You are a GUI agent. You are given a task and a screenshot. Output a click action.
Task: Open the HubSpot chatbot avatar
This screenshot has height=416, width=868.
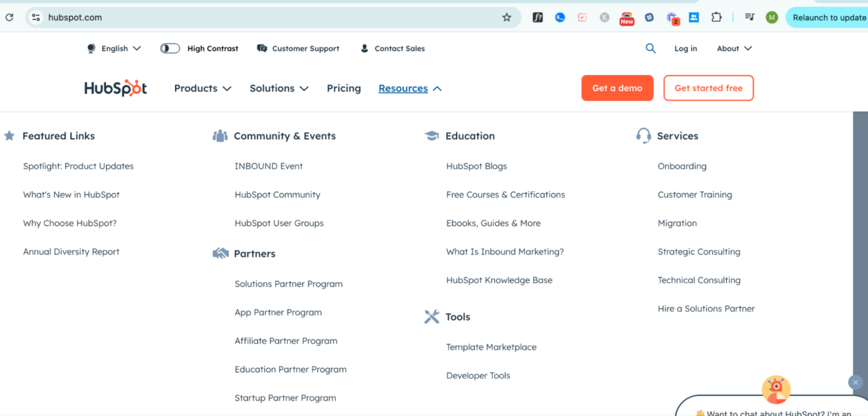point(776,389)
